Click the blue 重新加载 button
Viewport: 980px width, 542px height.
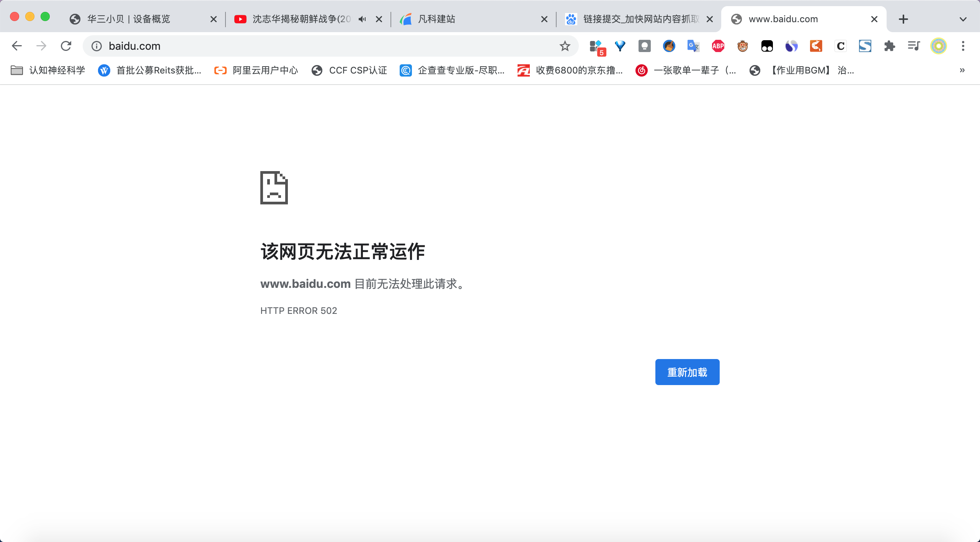click(x=687, y=372)
